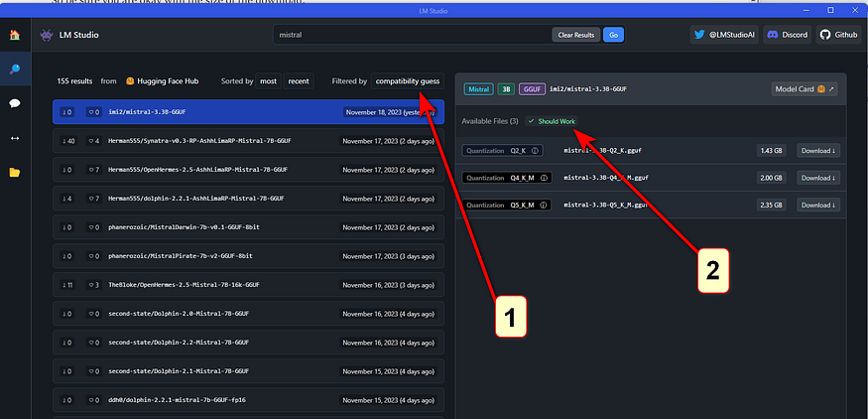The image size is (868, 419).
Task: Click the GGUF format tag badge
Action: (x=532, y=88)
